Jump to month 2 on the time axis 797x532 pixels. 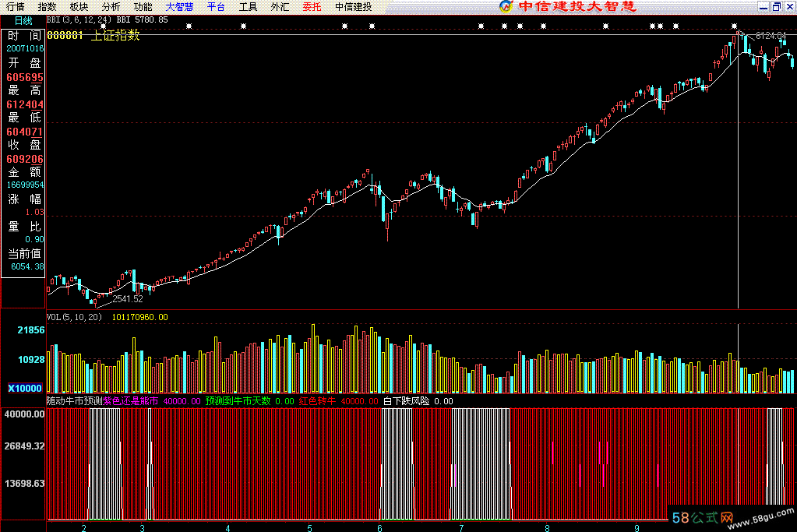[84, 528]
